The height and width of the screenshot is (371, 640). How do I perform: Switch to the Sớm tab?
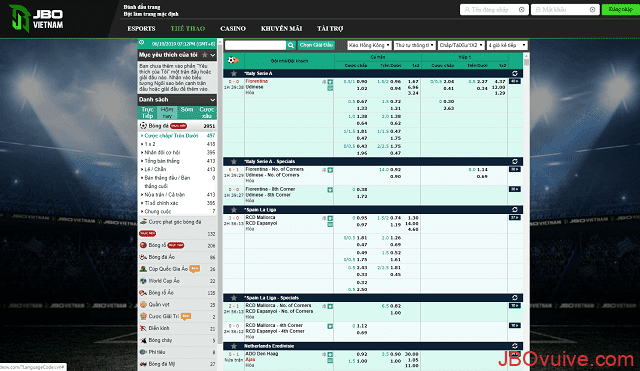tap(187, 110)
